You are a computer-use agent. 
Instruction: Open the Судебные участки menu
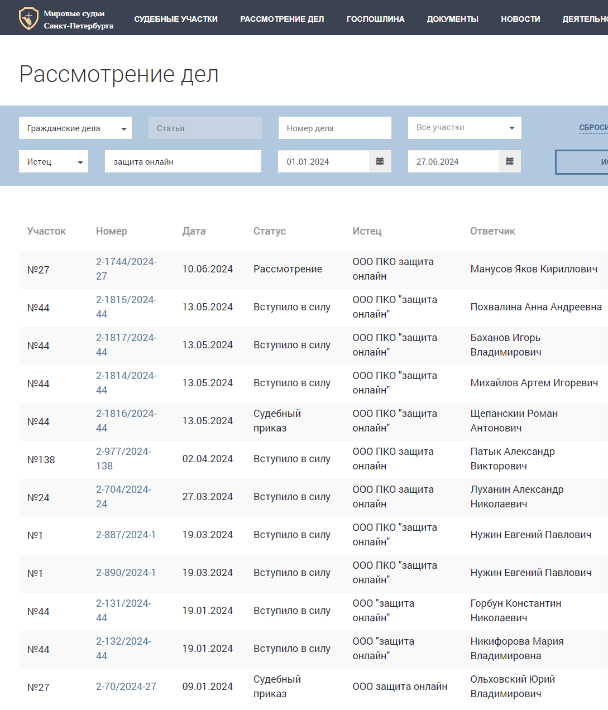[175, 19]
